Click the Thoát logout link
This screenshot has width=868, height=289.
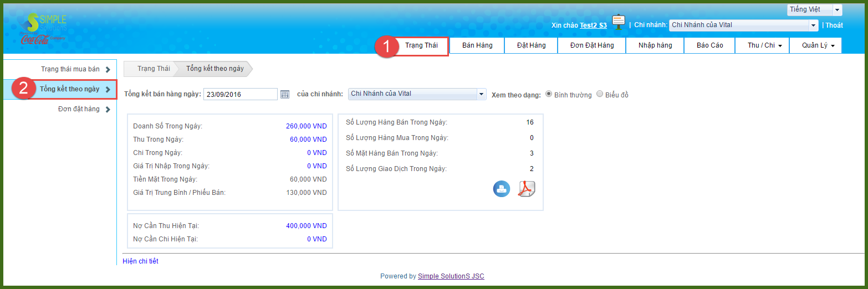834,25
